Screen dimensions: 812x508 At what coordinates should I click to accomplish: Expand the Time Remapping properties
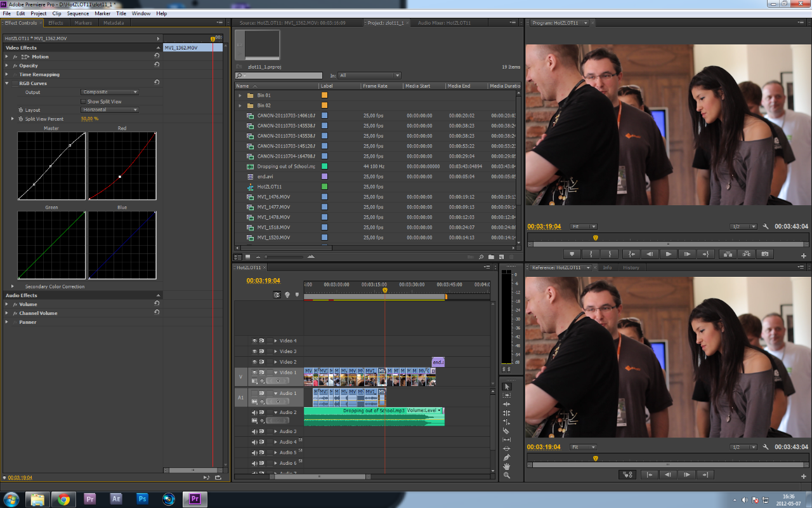pyautogui.click(x=7, y=74)
